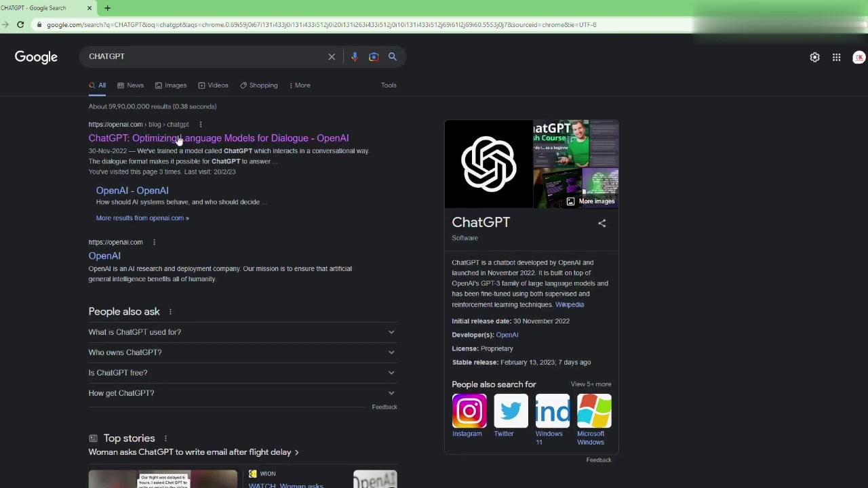Viewport: 868px width, 488px height.
Task: Open the flight delay story thumbnail
Action: point(163,479)
